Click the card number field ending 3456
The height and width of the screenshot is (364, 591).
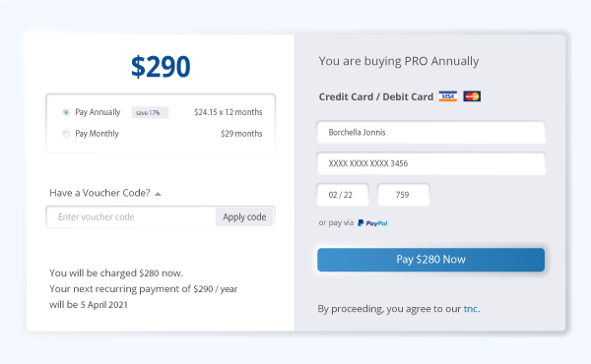[430, 163]
